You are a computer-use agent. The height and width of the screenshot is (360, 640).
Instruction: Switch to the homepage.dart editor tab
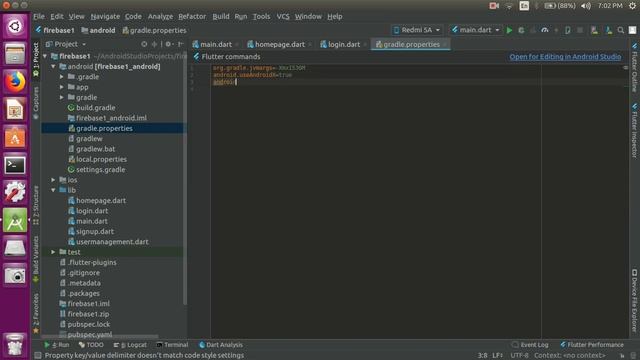click(280, 44)
